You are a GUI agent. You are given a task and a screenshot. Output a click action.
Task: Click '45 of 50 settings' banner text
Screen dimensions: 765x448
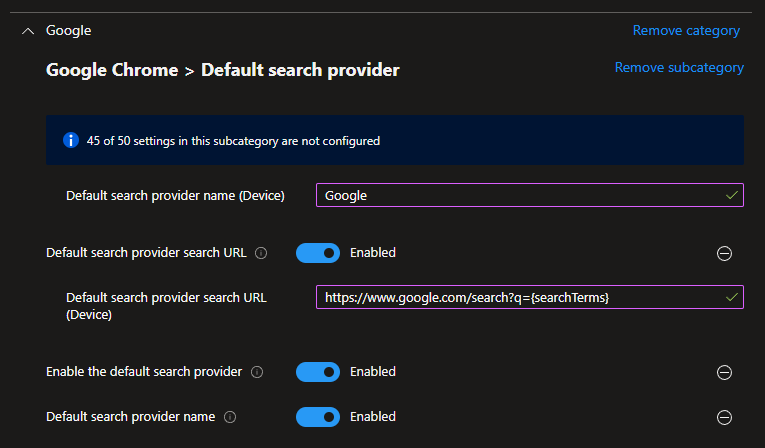tap(233, 141)
